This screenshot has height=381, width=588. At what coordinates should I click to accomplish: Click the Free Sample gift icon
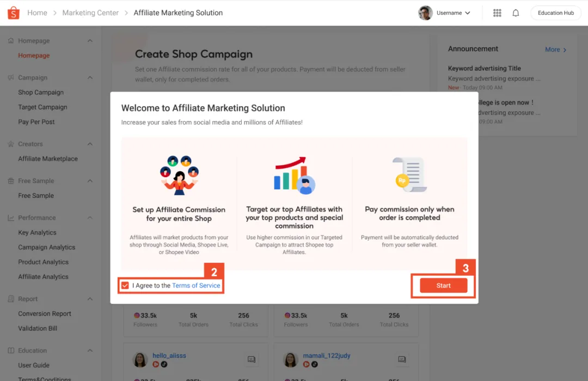click(11, 181)
